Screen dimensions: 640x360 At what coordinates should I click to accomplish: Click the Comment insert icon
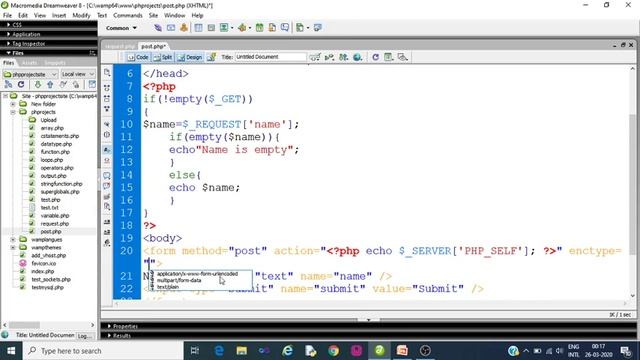click(x=284, y=28)
